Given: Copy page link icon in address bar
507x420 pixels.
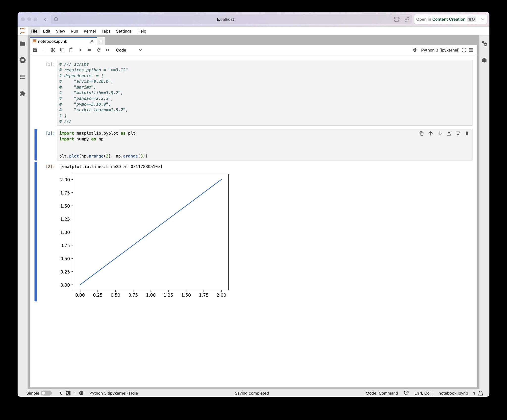Looking at the screenshot, I should click(x=407, y=19).
